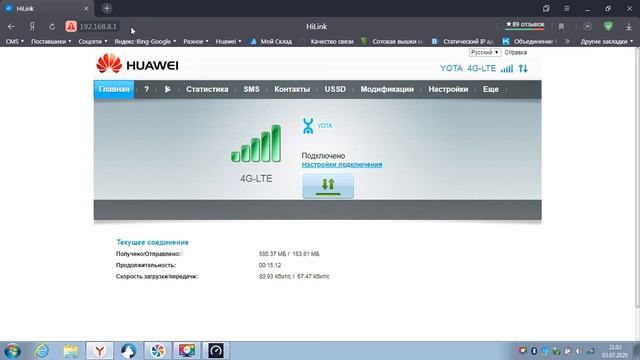Expand the Разное bookmarks folder
This screenshot has width=640, height=360.
coord(196,41)
